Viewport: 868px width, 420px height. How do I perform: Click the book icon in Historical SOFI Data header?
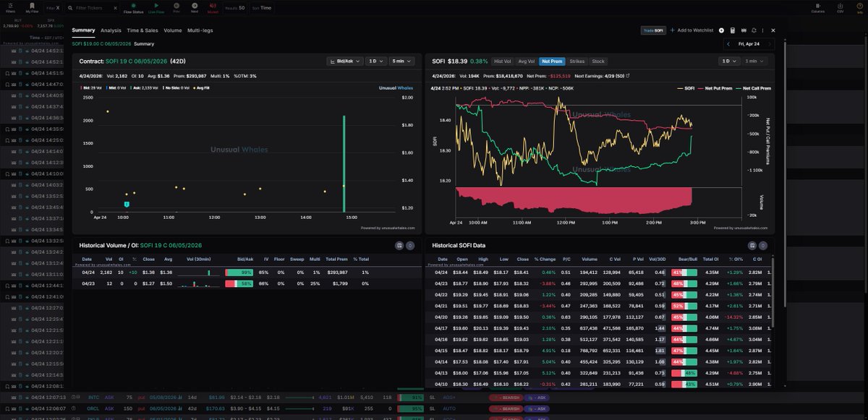tap(752, 246)
